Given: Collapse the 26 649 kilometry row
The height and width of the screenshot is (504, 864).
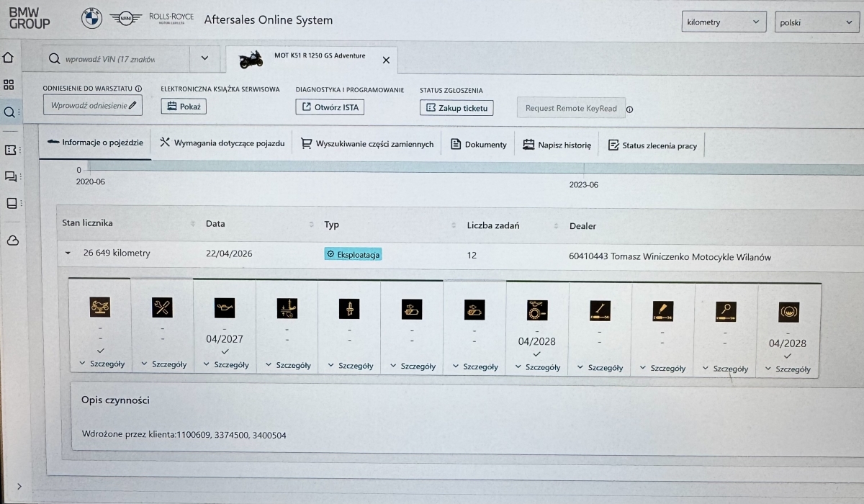Looking at the screenshot, I should (68, 253).
